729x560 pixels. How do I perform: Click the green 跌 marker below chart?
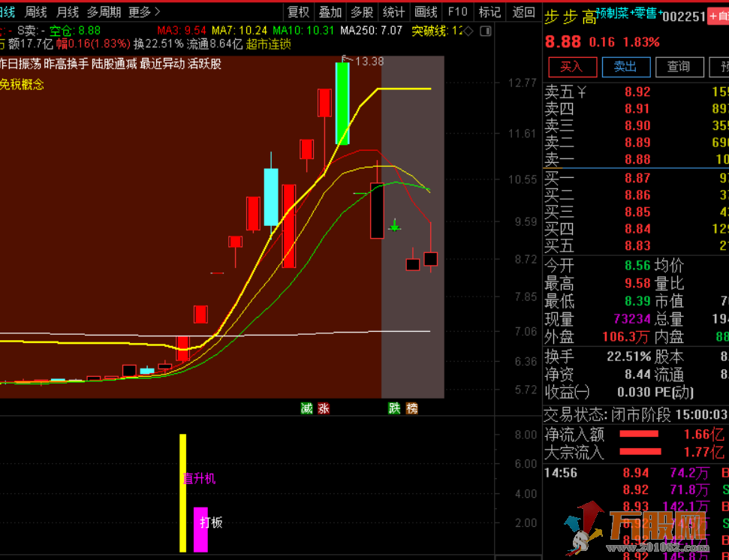click(394, 408)
